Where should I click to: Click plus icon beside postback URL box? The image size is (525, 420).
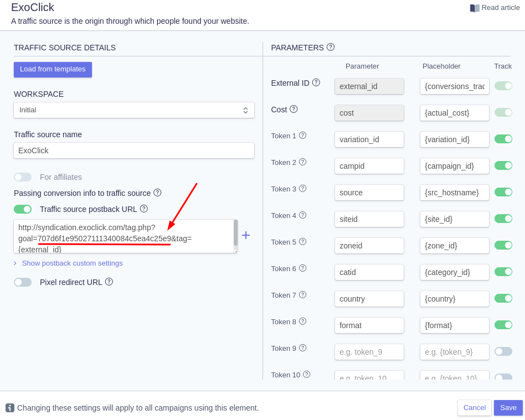tap(246, 235)
